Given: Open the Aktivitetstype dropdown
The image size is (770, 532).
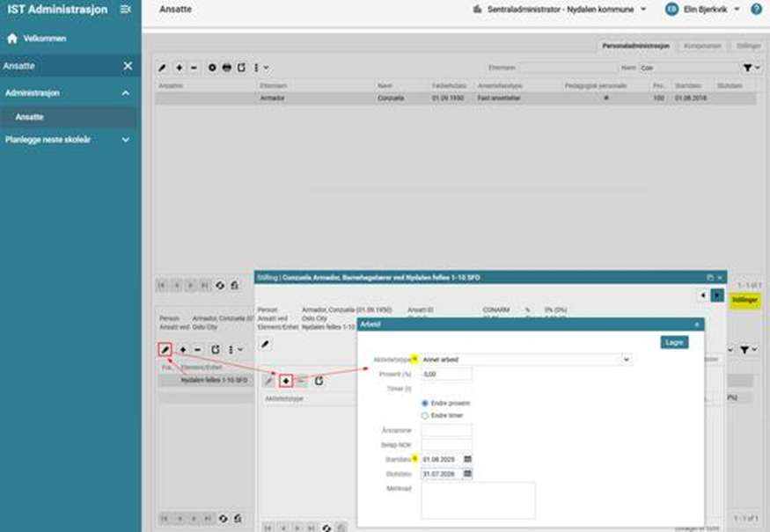Looking at the screenshot, I should (x=626, y=360).
